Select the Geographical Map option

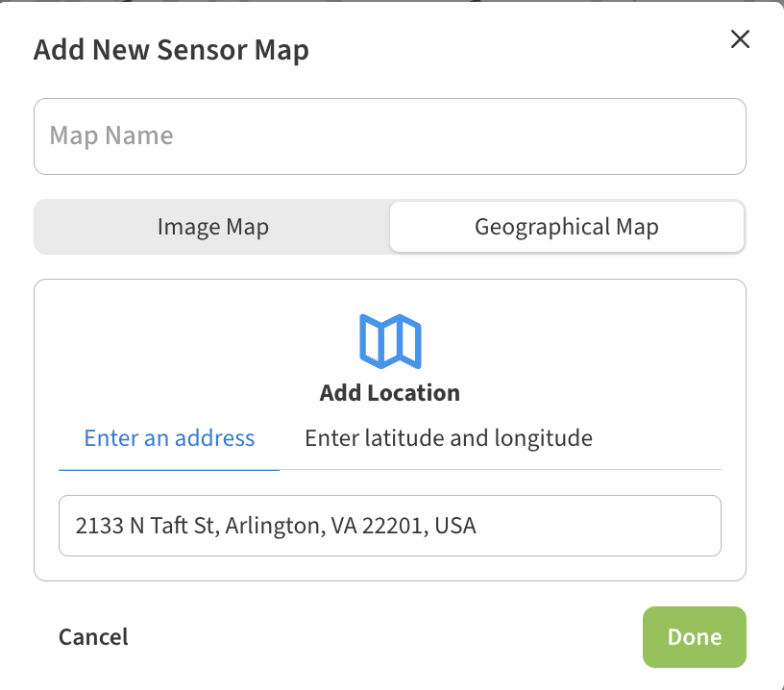[x=566, y=228]
